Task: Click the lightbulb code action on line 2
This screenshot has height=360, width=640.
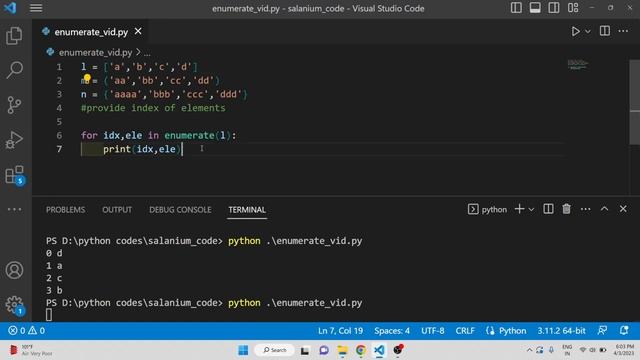Action: pos(87,78)
